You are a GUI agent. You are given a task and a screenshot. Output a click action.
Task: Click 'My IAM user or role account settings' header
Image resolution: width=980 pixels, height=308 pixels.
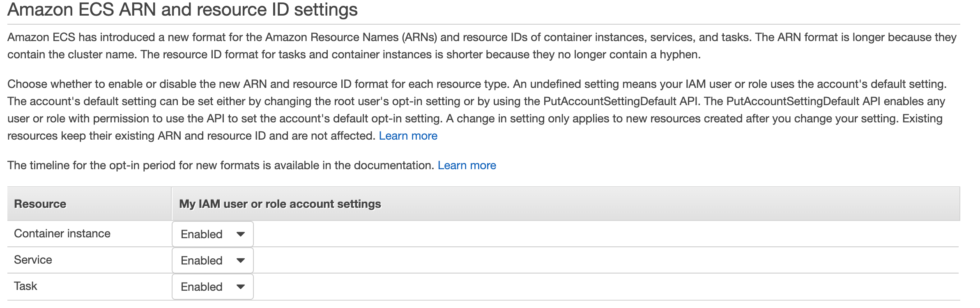click(x=280, y=204)
